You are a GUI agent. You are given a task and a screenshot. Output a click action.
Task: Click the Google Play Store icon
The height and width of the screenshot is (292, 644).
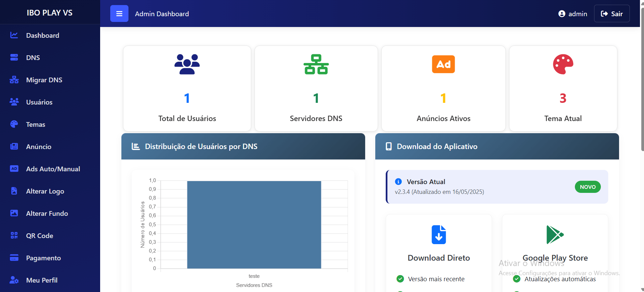pos(555,235)
